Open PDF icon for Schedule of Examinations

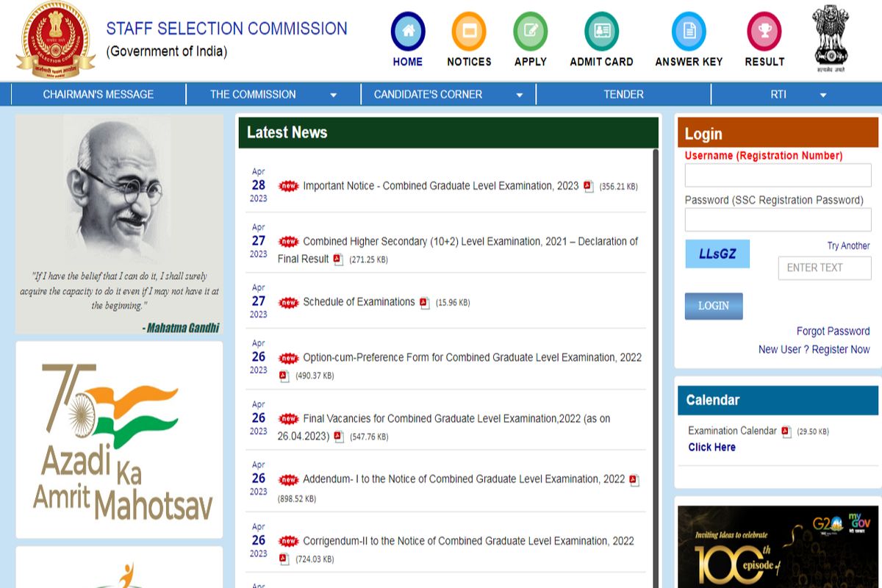point(424,303)
